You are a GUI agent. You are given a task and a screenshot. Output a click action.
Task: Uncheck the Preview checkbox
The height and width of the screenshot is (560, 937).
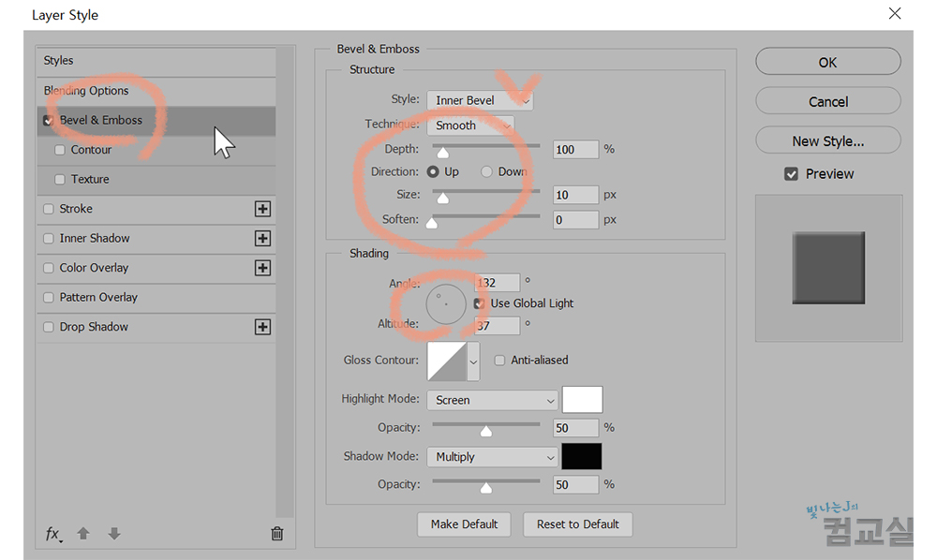point(791,174)
